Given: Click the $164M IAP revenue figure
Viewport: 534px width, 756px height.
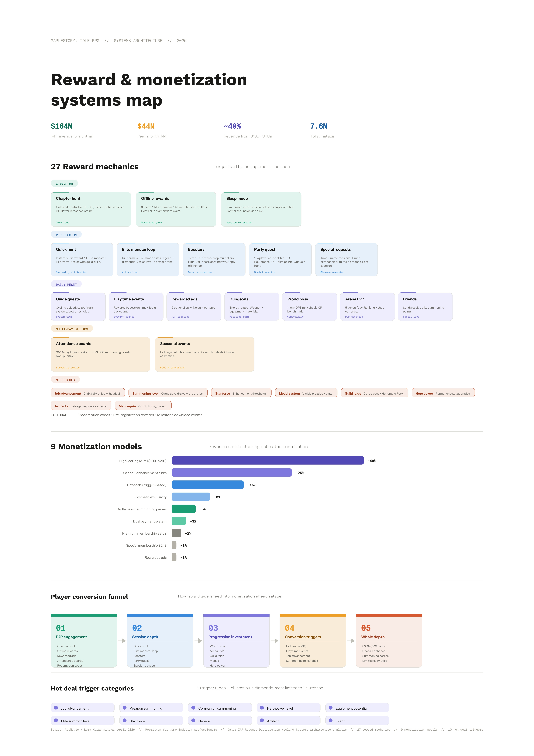Looking at the screenshot, I should tap(62, 126).
